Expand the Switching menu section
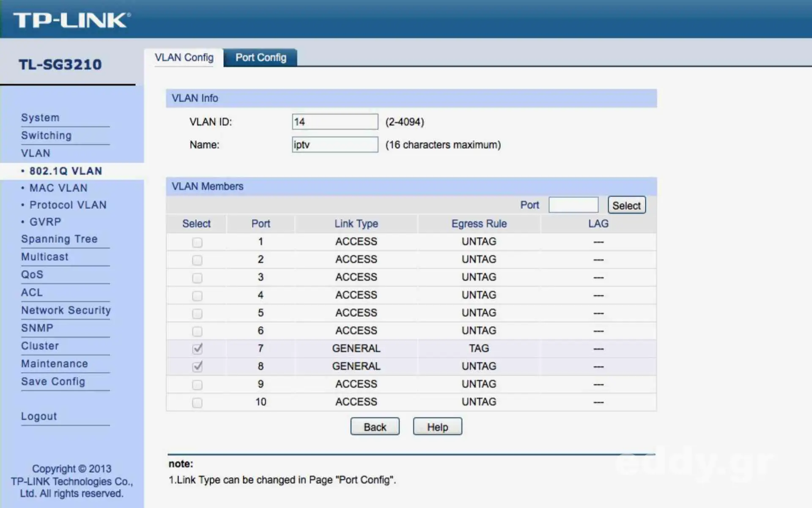Image resolution: width=812 pixels, height=508 pixels. 46,135
